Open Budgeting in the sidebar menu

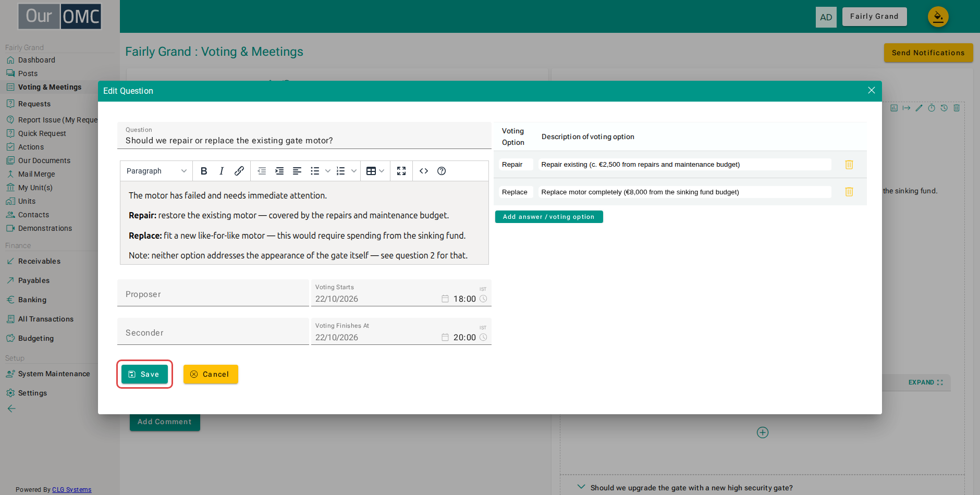(36, 338)
